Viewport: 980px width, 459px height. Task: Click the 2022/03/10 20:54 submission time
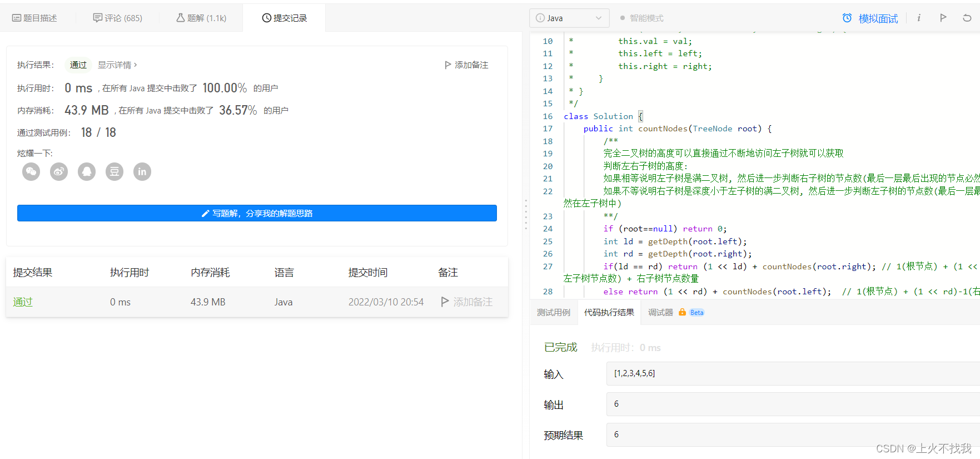coord(386,302)
